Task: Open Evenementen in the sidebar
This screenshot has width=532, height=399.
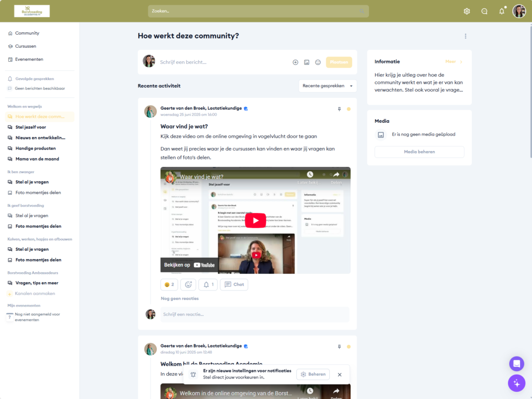Action: (x=29, y=59)
